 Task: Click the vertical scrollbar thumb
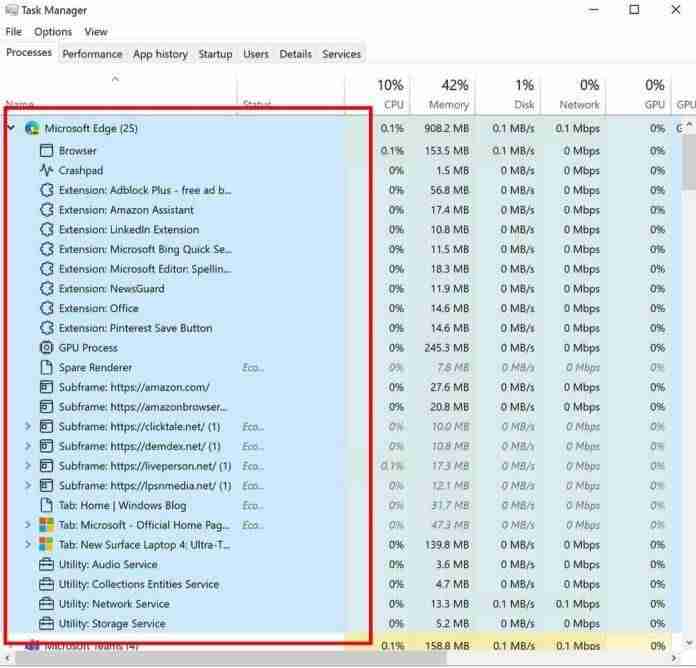coord(689,162)
